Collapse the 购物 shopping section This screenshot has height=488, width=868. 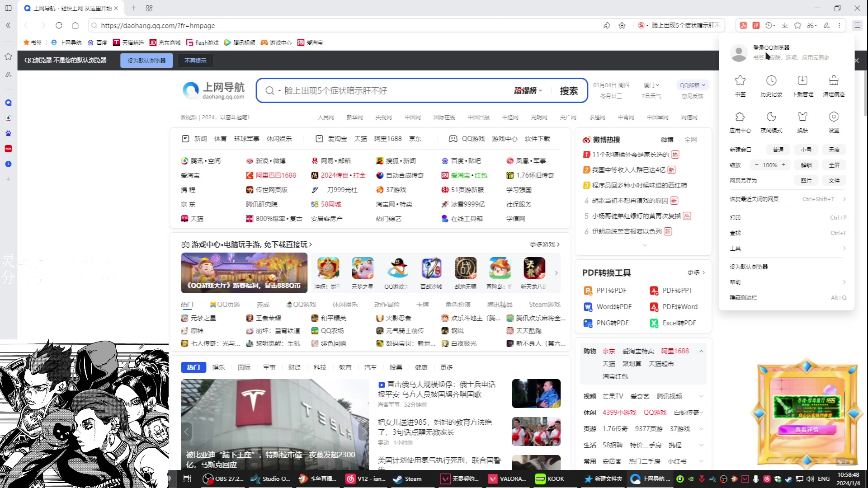[x=701, y=351]
